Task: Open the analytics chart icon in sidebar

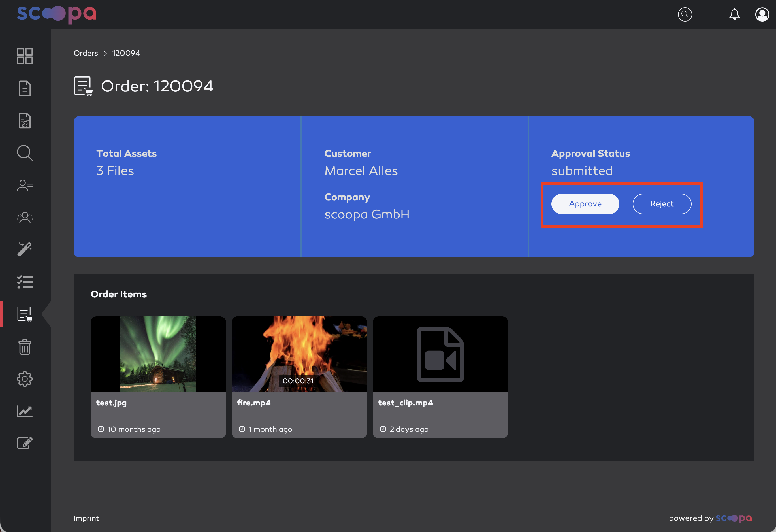Action: pos(25,411)
